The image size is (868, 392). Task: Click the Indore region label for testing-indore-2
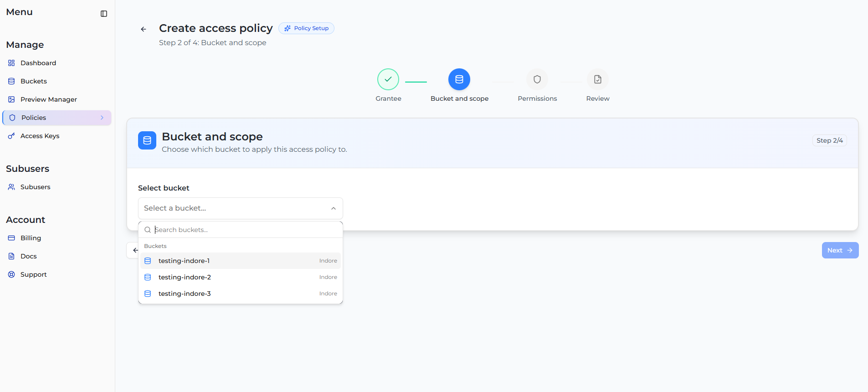coord(328,277)
